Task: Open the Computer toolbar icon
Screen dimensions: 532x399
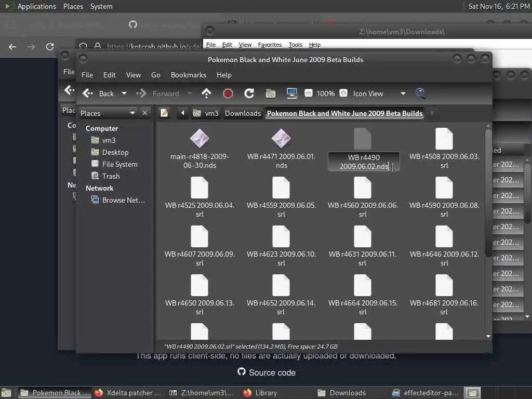Action: [x=292, y=94]
